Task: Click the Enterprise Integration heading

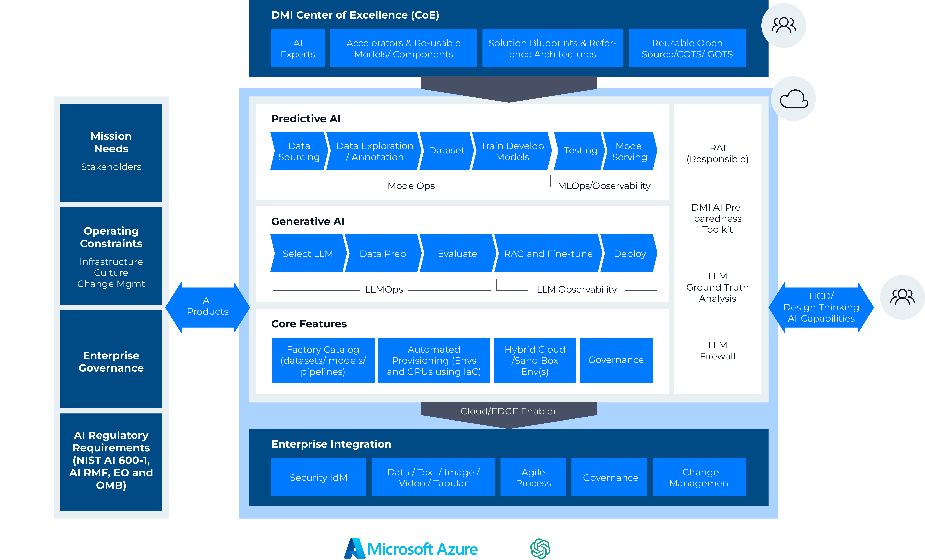Action: (331, 444)
